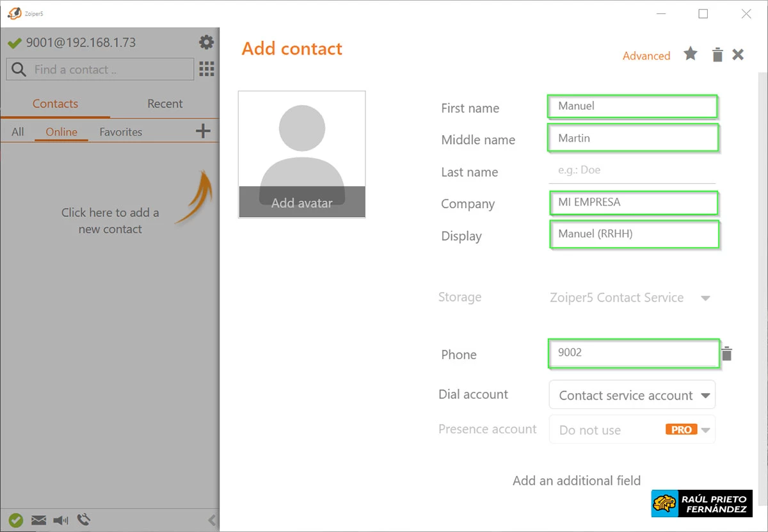Open Advanced contact options

(x=646, y=56)
